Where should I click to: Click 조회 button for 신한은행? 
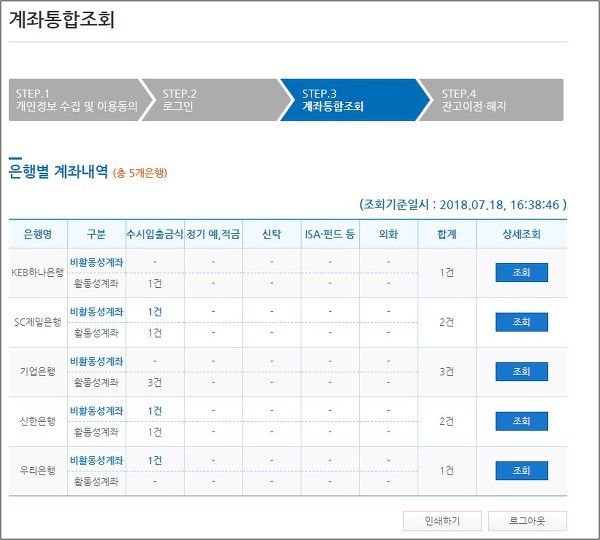click(x=521, y=421)
